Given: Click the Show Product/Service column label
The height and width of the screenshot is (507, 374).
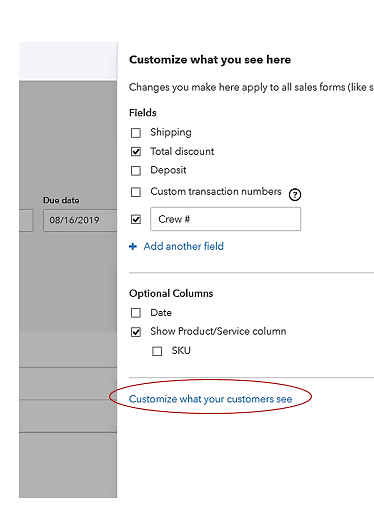Looking at the screenshot, I should point(218,331).
